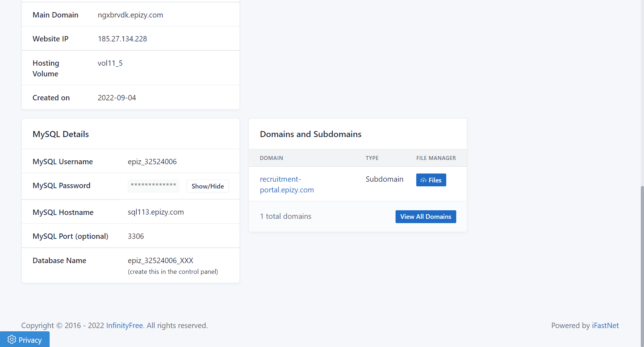
Task: Open View All Domains
Action: click(426, 217)
